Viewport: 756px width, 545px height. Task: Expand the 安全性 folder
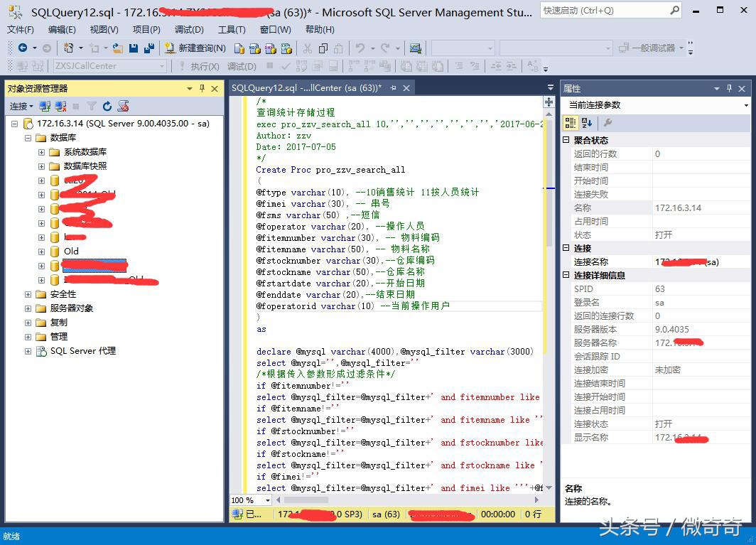[x=28, y=294]
